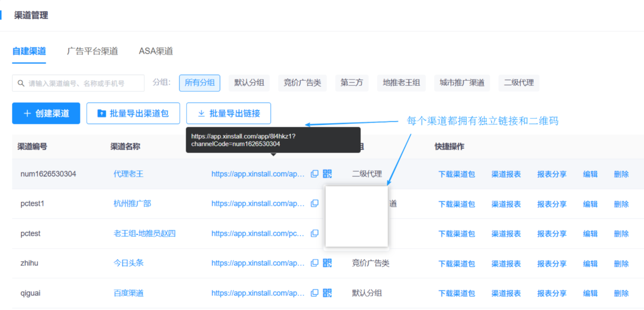Copy link icon in 老王组-地推员赵四 row

pos(315,233)
